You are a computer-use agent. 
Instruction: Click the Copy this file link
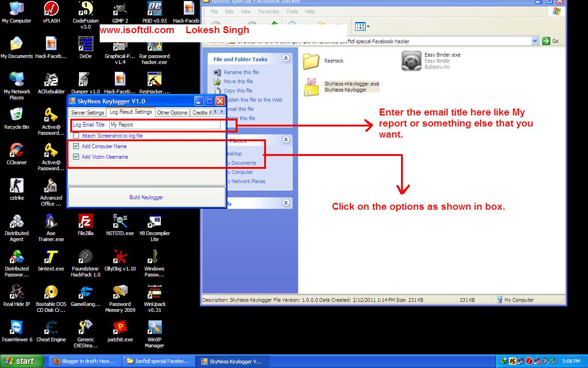tap(238, 91)
